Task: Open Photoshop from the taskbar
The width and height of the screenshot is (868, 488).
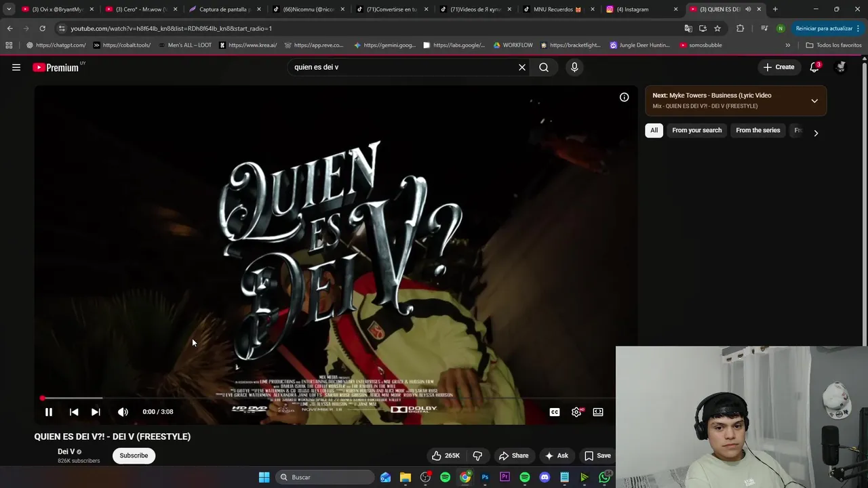Action: click(485, 477)
